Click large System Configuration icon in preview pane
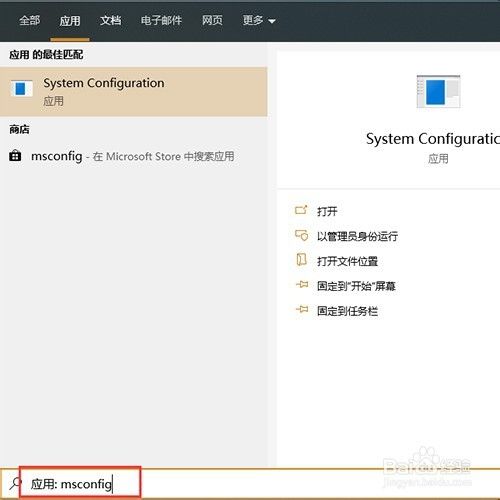This screenshot has width=500, height=500. (x=438, y=92)
